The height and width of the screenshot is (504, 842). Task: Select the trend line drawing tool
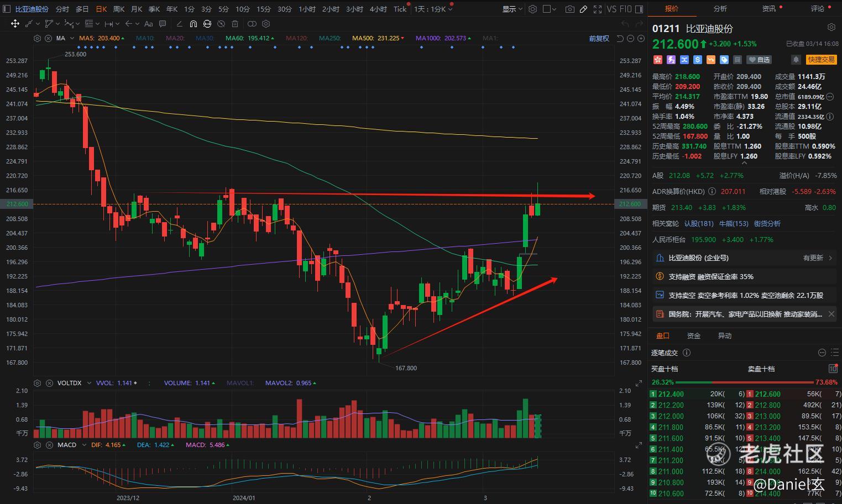tap(29, 24)
